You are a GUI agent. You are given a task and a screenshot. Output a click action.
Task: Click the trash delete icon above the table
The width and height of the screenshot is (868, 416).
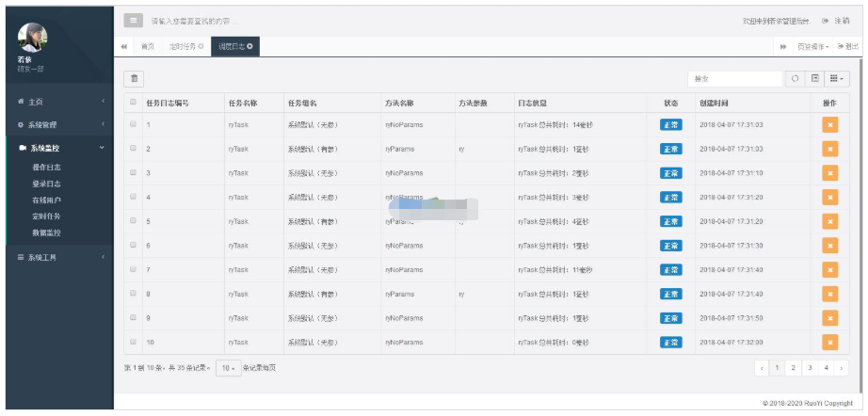coord(134,79)
